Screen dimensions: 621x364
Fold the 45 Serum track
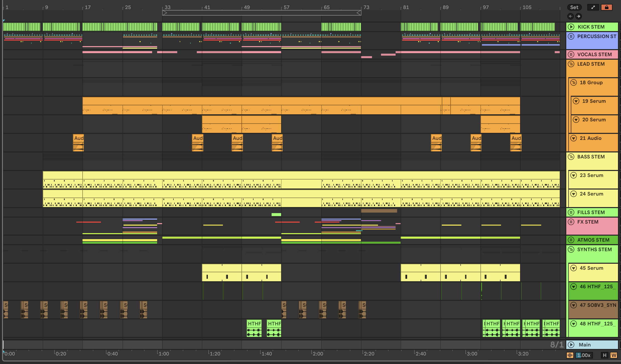pos(574,268)
